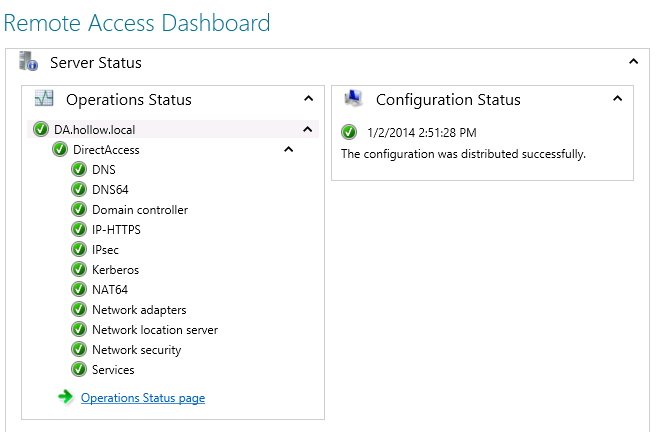Collapse the Server Status section

click(x=633, y=62)
